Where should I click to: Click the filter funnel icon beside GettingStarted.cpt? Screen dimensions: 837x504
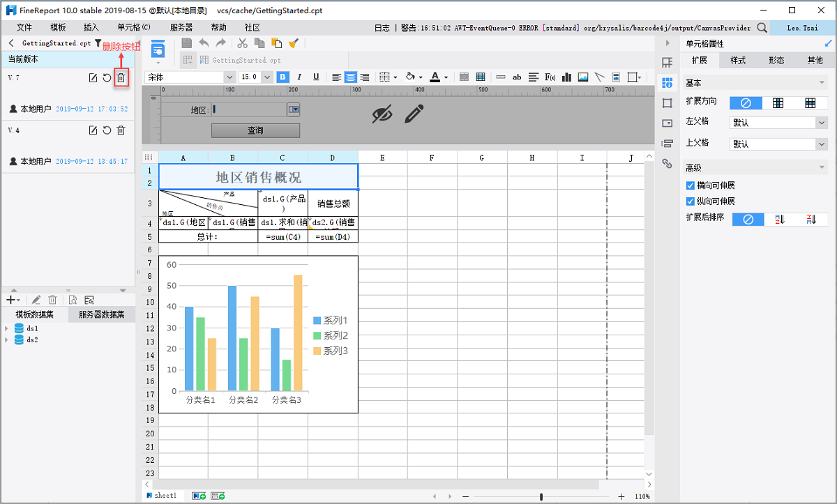coord(98,43)
